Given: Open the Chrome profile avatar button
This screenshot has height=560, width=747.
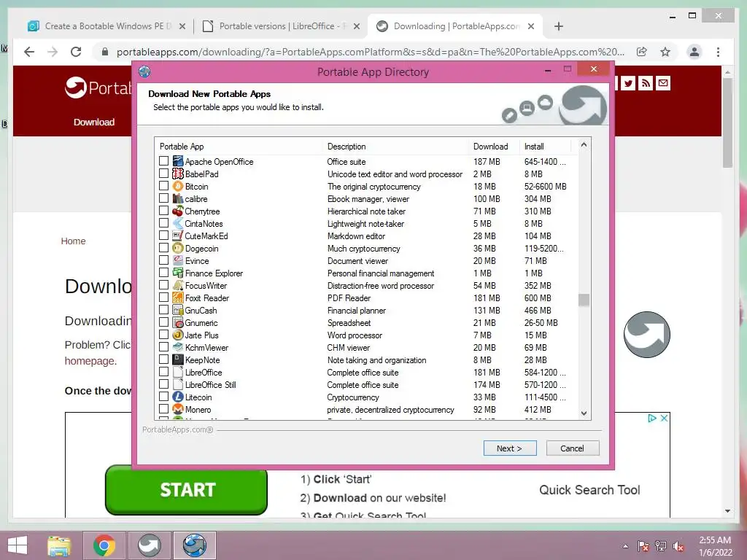Looking at the screenshot, I should [x=694, y=52].
